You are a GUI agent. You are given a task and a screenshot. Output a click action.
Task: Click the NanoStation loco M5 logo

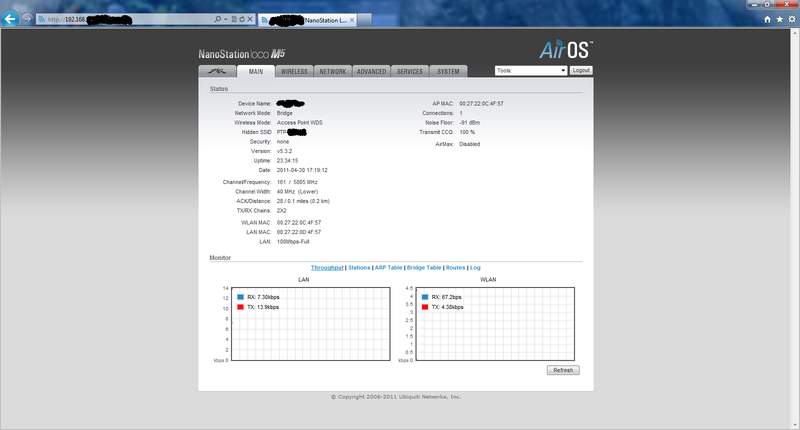pos(242,54)
